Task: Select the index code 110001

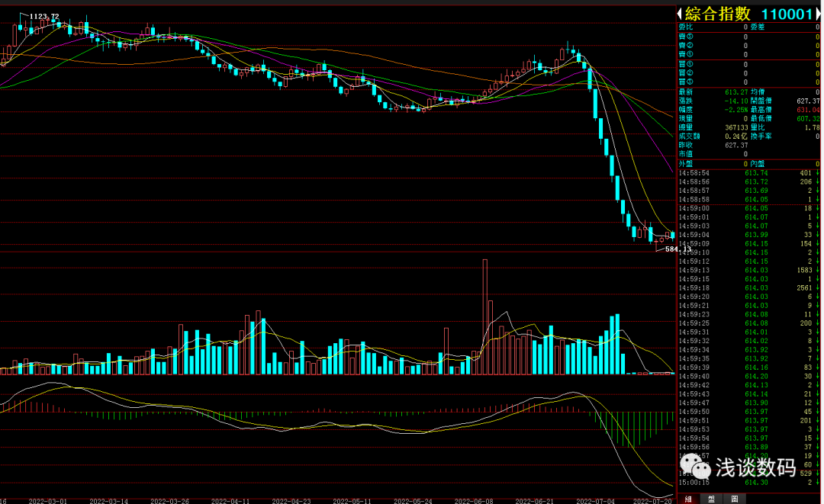Action: pyautogui.click(x=787, y=14)
